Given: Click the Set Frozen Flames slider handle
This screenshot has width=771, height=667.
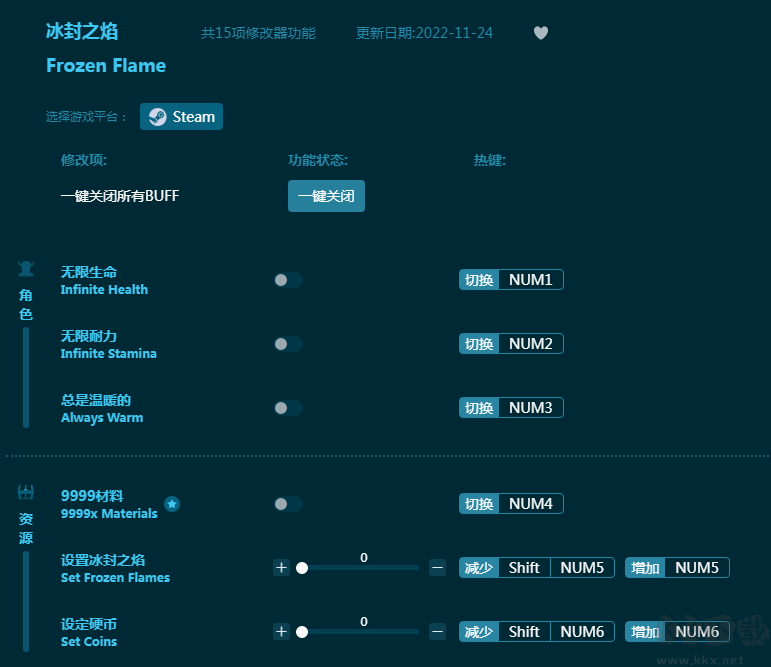Looking at the screenshot, I should tap(302, 568).
